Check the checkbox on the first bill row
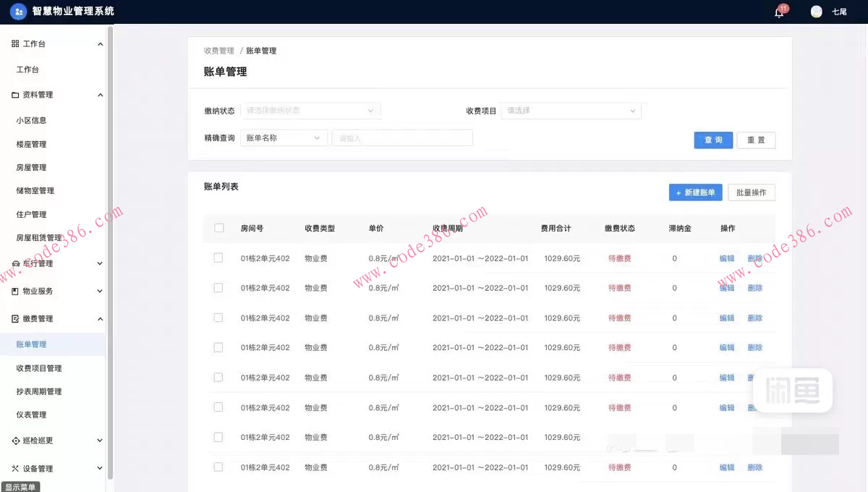This screenshot has width=868, height=492. pos(219,258)
